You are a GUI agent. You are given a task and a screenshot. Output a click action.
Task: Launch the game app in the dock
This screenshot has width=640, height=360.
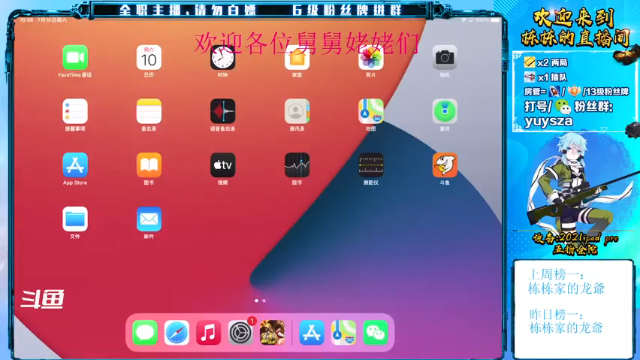pyautogui.click(x=272, y=333)
